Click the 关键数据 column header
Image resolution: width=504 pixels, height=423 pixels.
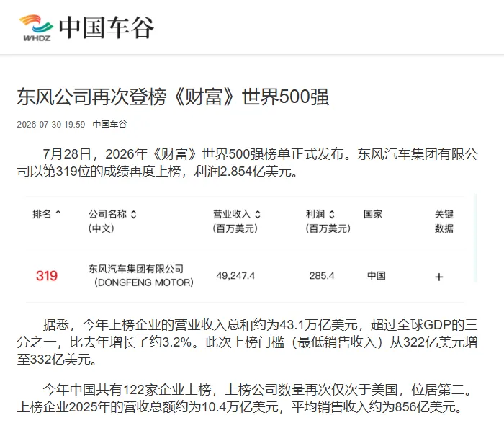(x=444, y=221)
